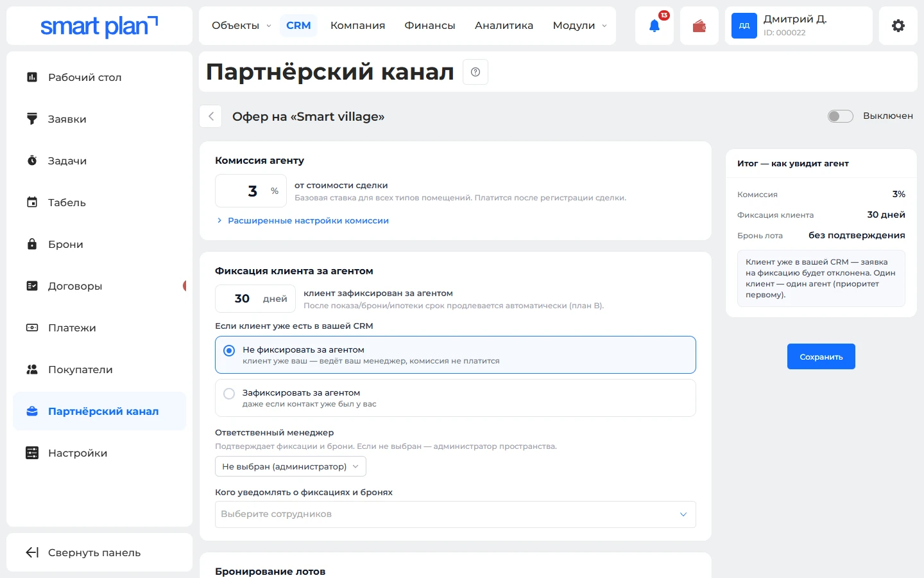Viewport: 924px width, 578px height.
Task: Toggle the Выключен offer switch
Action: pos(841,116)
